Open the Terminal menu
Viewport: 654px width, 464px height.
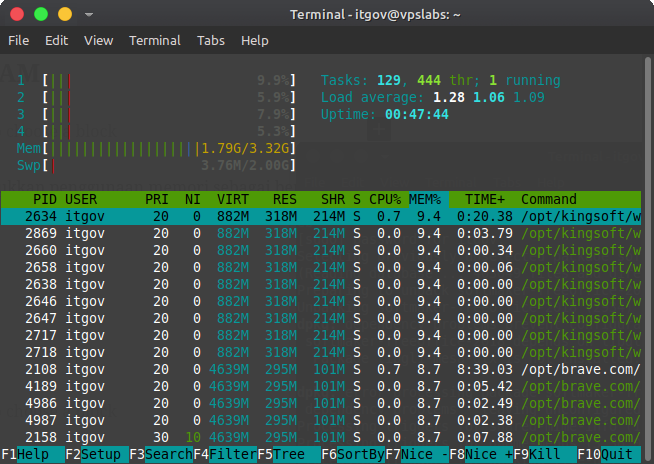[155, 40]
